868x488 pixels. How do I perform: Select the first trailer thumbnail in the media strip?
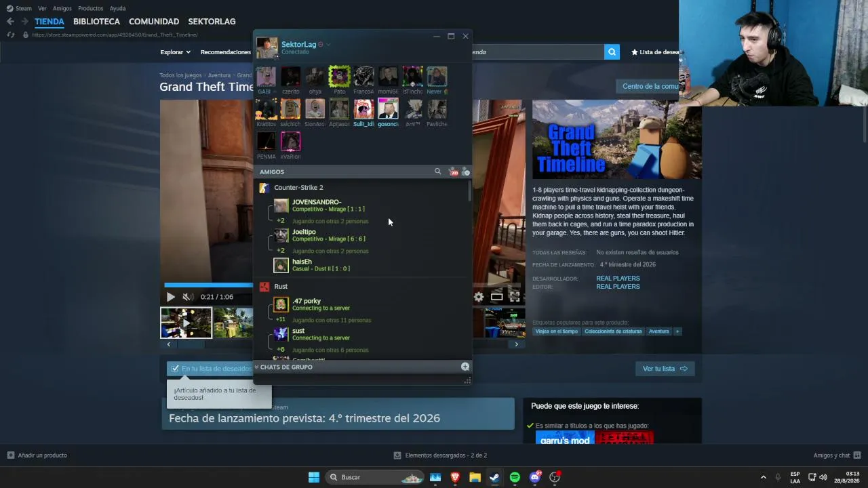point(186,323)
